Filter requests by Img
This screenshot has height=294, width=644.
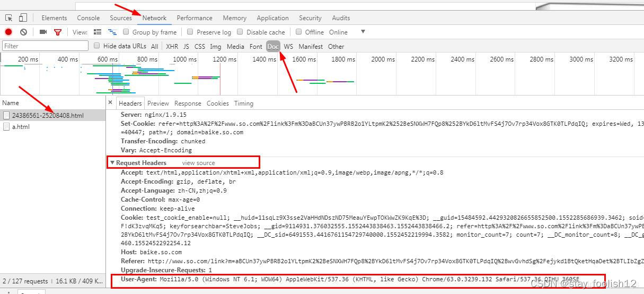point(216,47)
